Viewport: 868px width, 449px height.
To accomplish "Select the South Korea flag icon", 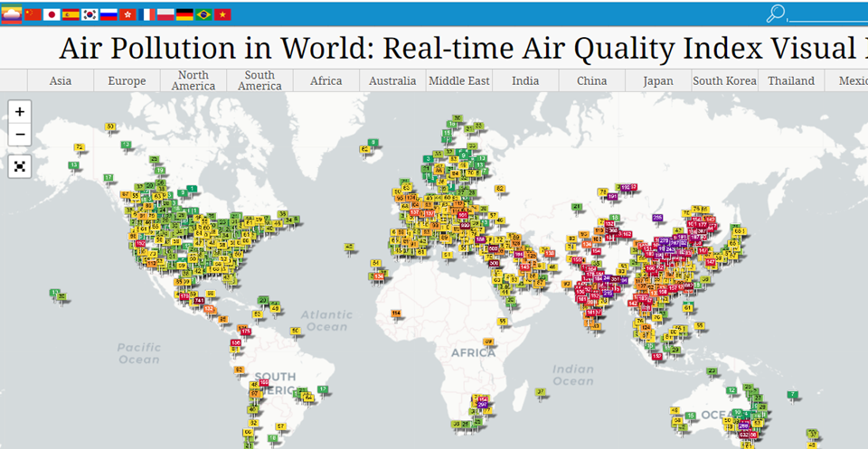I will [x=90, y=14].
